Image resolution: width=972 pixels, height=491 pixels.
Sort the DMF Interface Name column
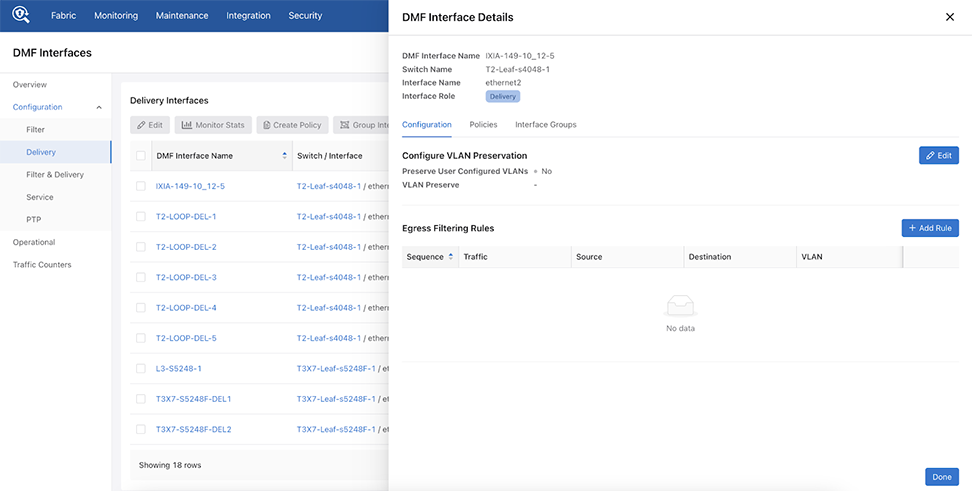click(x=284, y=156)
